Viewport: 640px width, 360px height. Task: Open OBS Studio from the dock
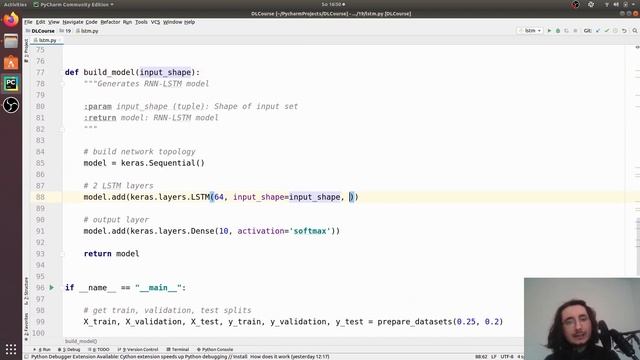(x=11, y=105)
